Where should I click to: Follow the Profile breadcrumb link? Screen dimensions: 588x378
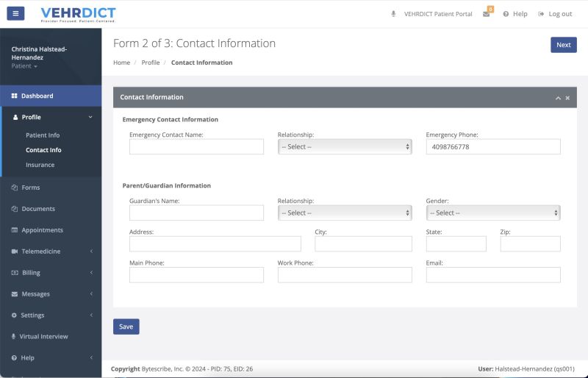coord(151,63)
